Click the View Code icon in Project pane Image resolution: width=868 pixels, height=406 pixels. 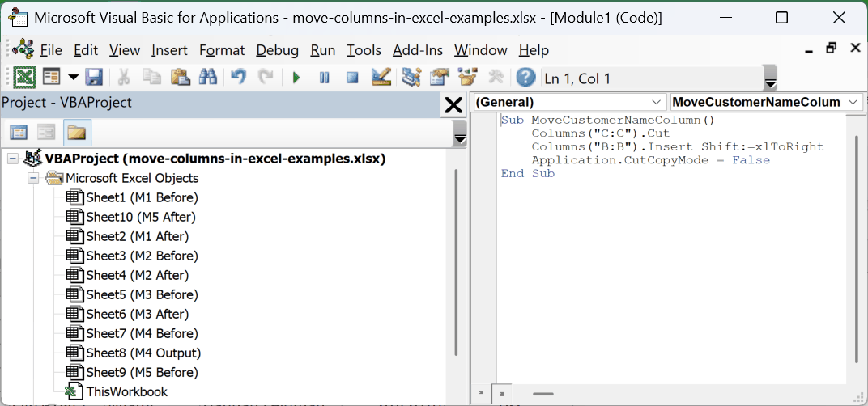click(x=19, y=132)
